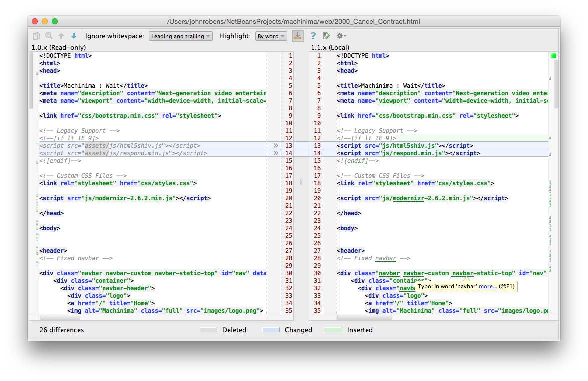This screenshot has width=588, height=381.
Task: Click the '1.1.x (Local)' pane title
Action: pyautogui.click(x=330, y=47)
